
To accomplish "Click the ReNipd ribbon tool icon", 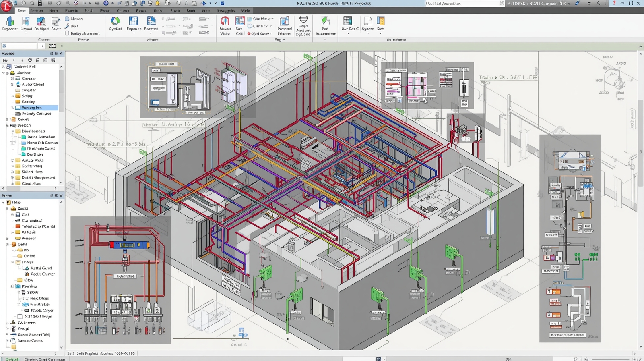I will pos(41,21).
